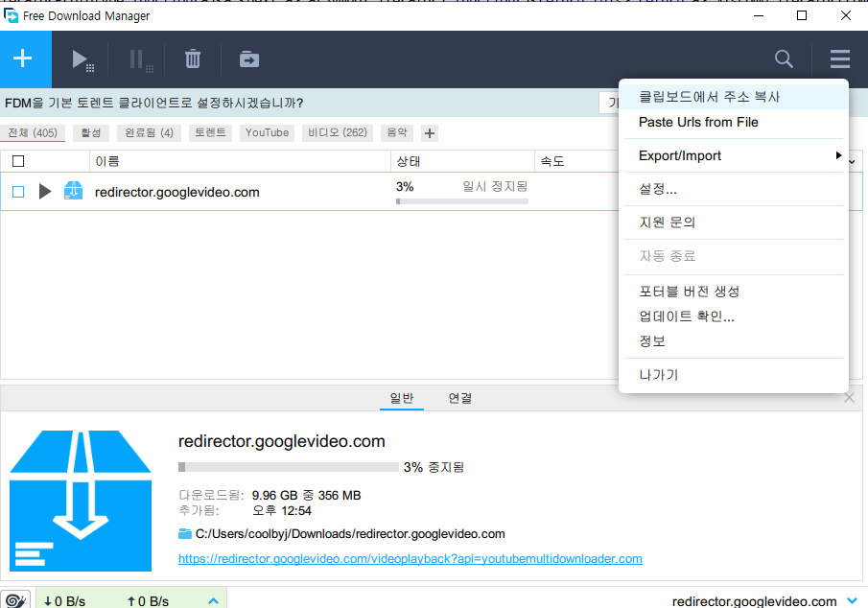Sort by the 상태 column header
The image size is (868, 608).
(462, 161)
